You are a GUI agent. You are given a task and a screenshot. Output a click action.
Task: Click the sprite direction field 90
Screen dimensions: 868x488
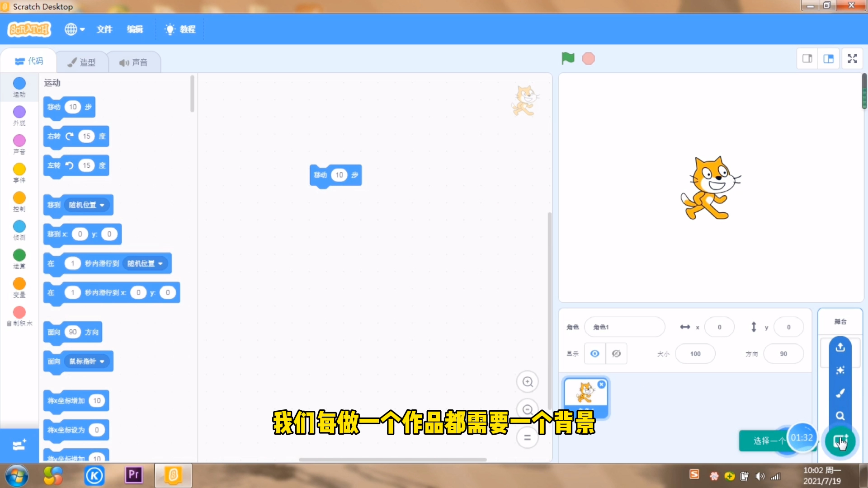pos(783,354)
